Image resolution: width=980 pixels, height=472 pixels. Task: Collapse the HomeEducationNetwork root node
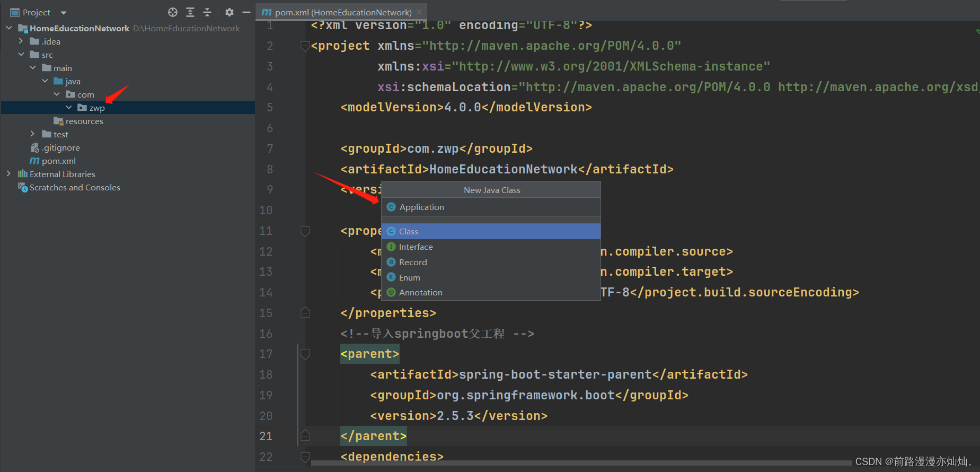[x=9, y=28]
